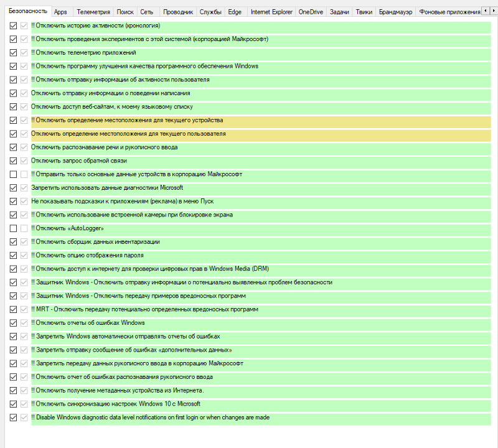The width and height of the screenshot is (498, 448).
Task: Select the 'Disable Windows diagnostic data level notifications' text
Action: [153, 418]
